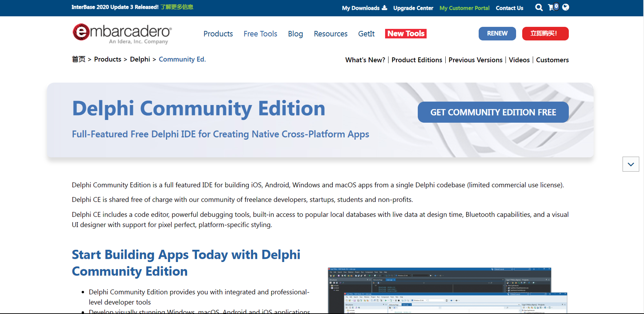The height and width of the screenshot is (314, 644).
Task: Open the Resources menu
Action: coord(330,34)
